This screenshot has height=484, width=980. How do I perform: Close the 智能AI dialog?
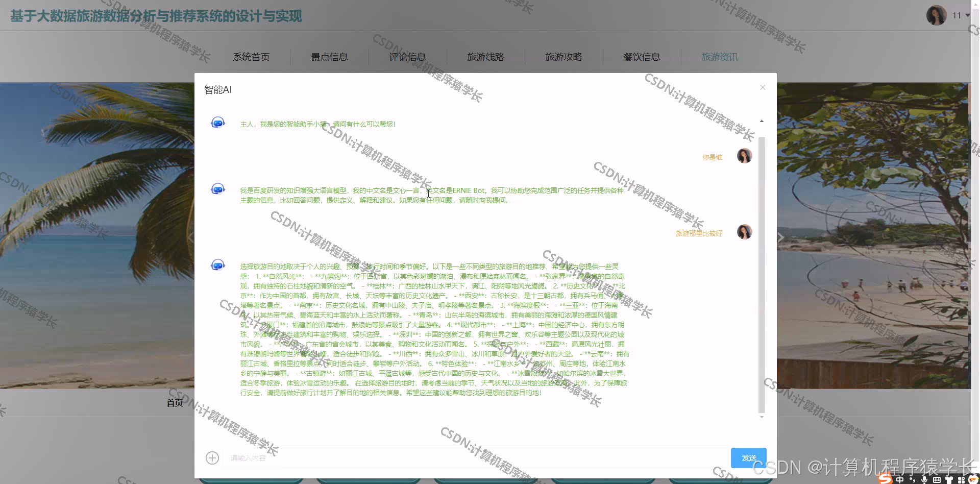point(763,87)
